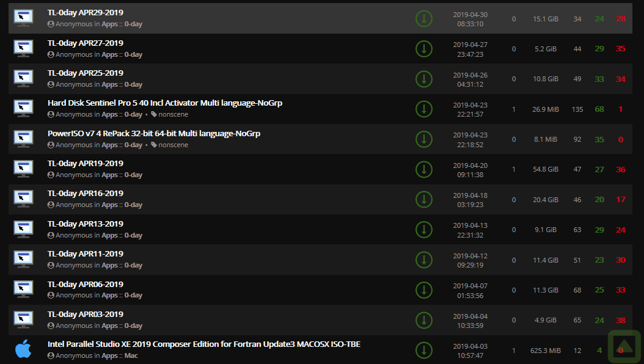The width and height of the screenshot is (644, 364).
Task: Download the TL-0day APR29-2019 torrent
Action: pos(424,19)
